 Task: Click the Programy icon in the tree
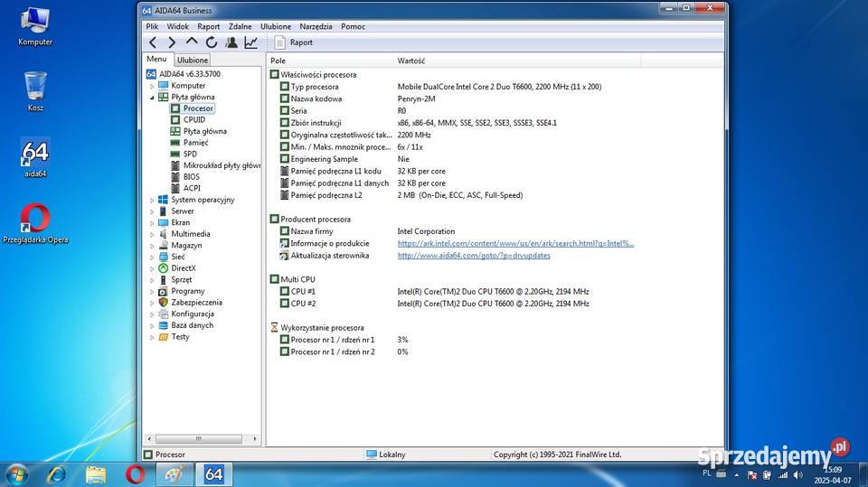pos(163,291)
